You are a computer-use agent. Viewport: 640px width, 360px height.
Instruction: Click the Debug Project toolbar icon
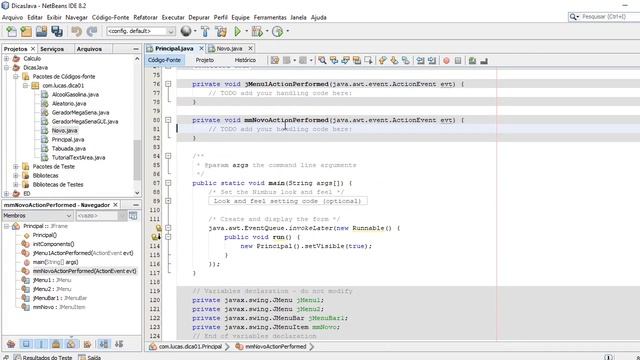pyautogui.click(x=257, y=31)
